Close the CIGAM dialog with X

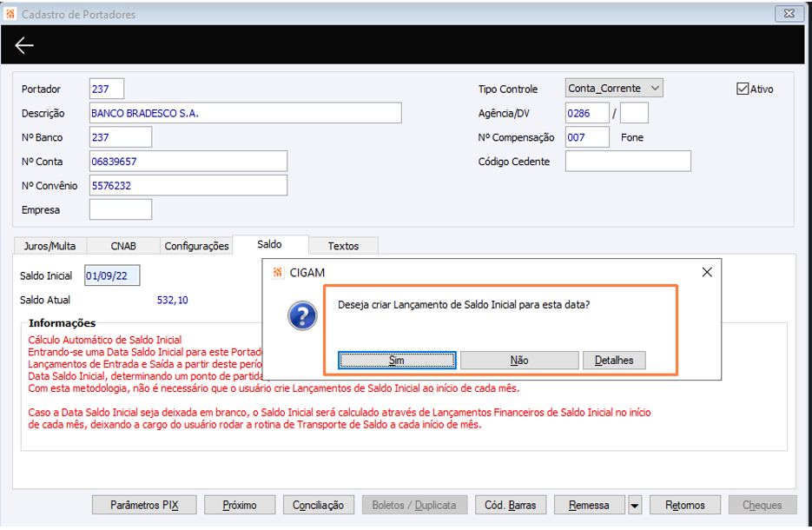tap(707, 272)
